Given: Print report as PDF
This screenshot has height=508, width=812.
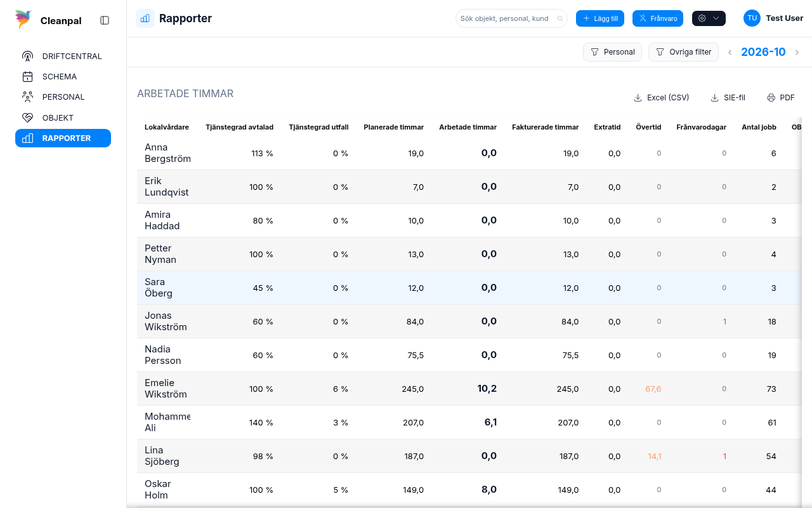Looking at the screenshot, I should pos(781,98).
